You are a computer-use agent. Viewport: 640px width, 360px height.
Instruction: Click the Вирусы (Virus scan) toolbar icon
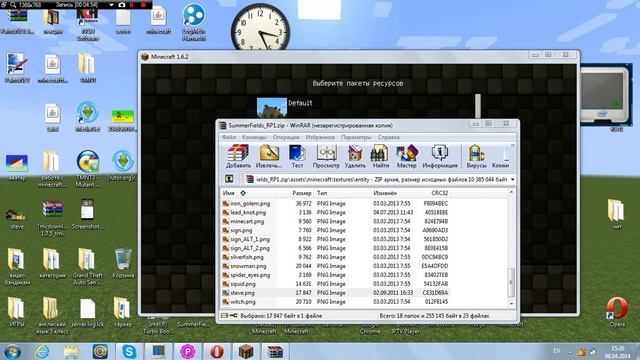[476, 156]
